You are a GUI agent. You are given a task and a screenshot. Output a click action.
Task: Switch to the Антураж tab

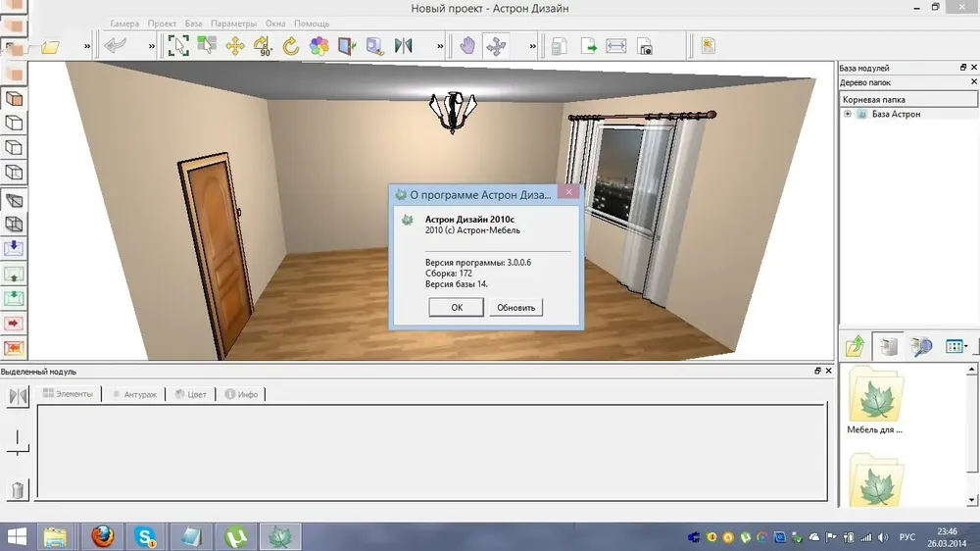[134, 394]
